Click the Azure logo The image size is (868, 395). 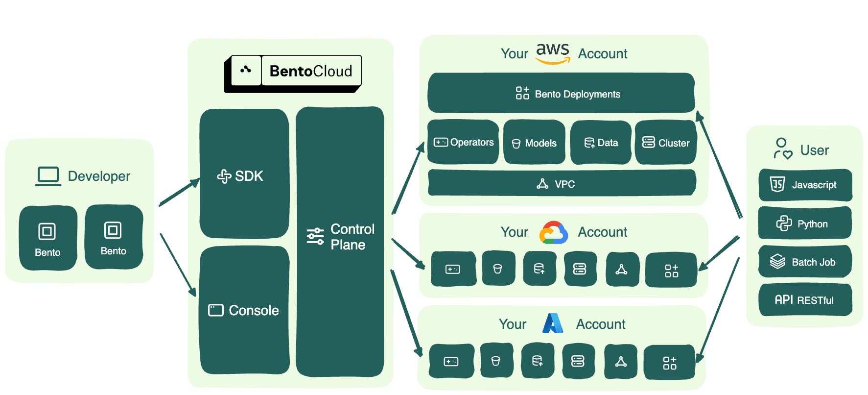point(553,323)
